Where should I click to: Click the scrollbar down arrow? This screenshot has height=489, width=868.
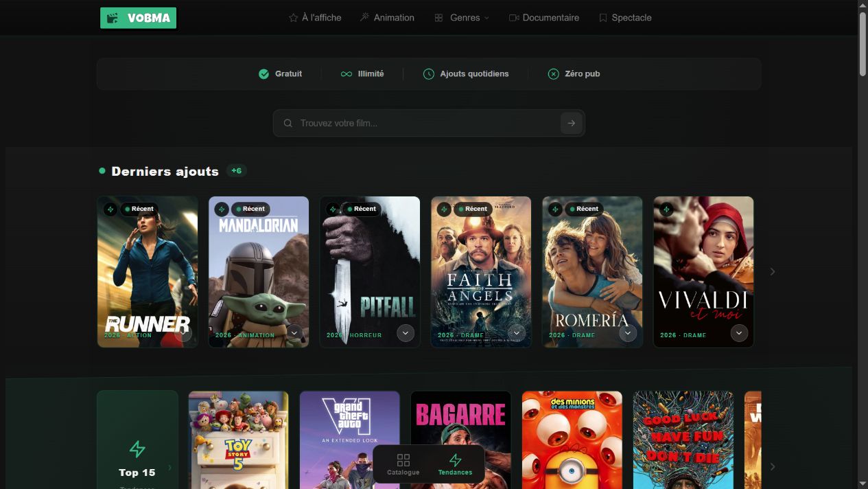[x=863, y=484]
